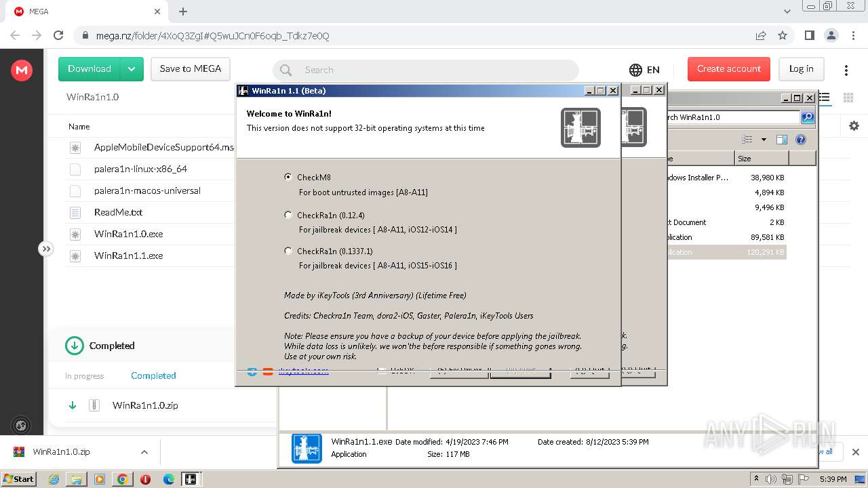Expand the MEGA sidebar with the arrow handle
This screenshot has height=488, width=868.
45,249
